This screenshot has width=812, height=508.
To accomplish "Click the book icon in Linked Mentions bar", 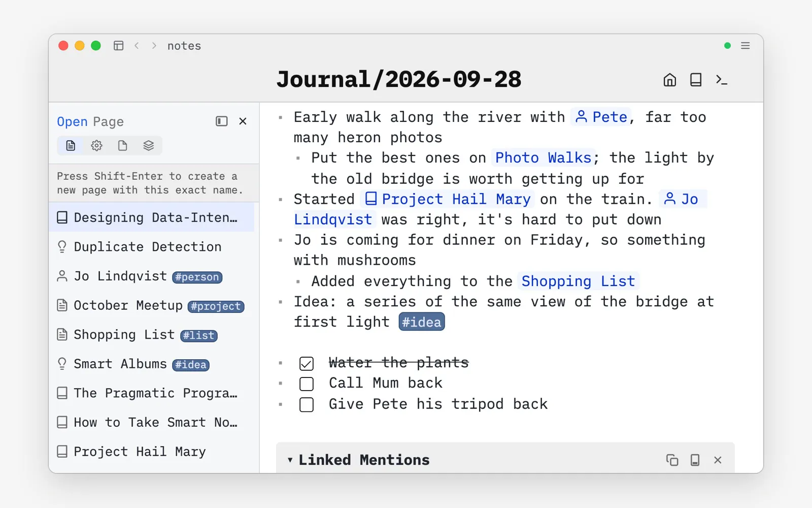I will pos(695,460).
